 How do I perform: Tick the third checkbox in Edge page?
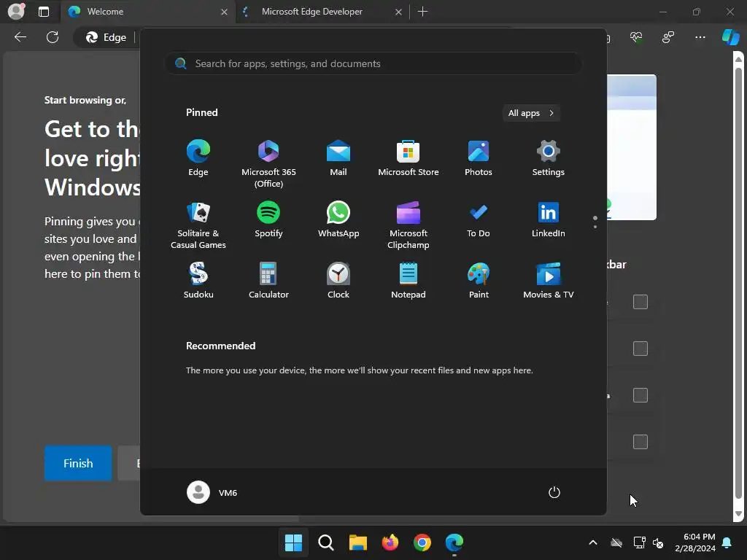coord(640,395)
